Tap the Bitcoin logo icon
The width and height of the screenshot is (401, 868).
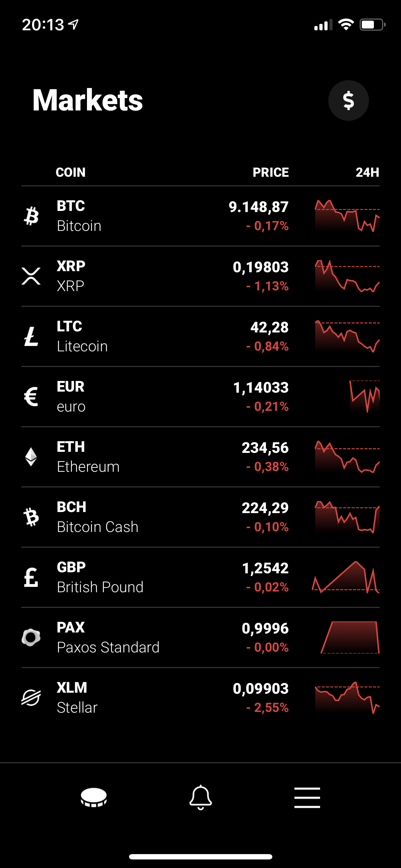(x=31, y=216)
